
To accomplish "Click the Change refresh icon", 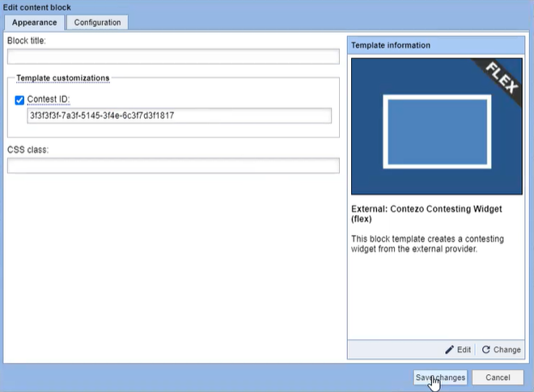I will 486,349.
